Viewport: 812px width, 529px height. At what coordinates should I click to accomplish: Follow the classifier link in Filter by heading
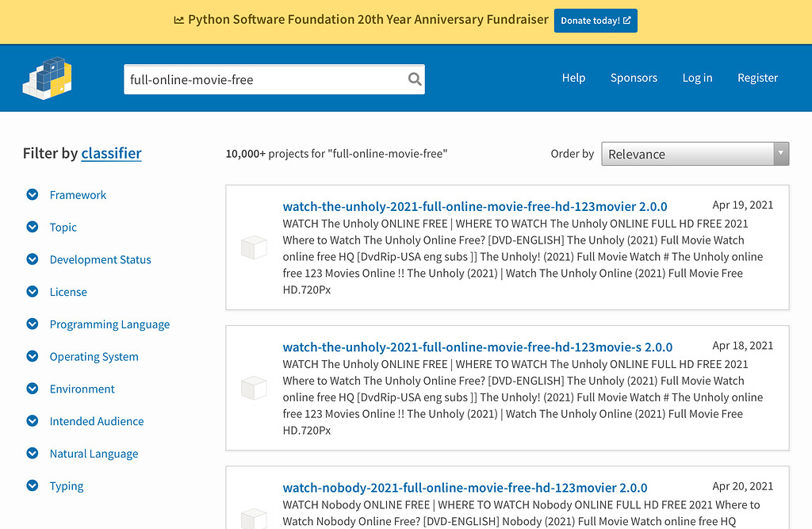coord(111,153)
